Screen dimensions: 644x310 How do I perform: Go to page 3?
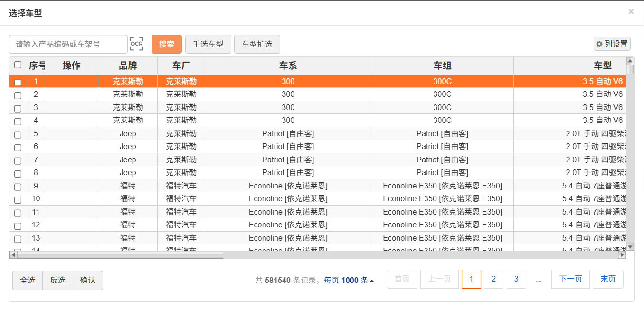516,279
